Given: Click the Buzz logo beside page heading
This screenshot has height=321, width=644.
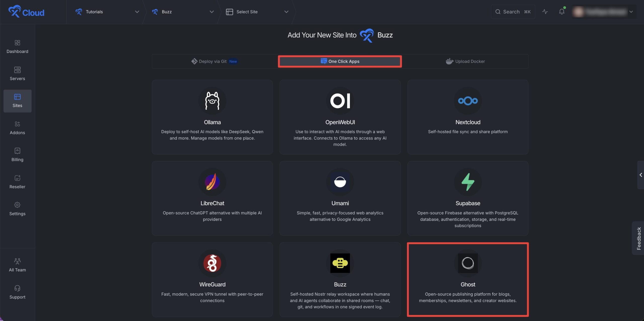Looking at the screenshot, I should 367,35.
